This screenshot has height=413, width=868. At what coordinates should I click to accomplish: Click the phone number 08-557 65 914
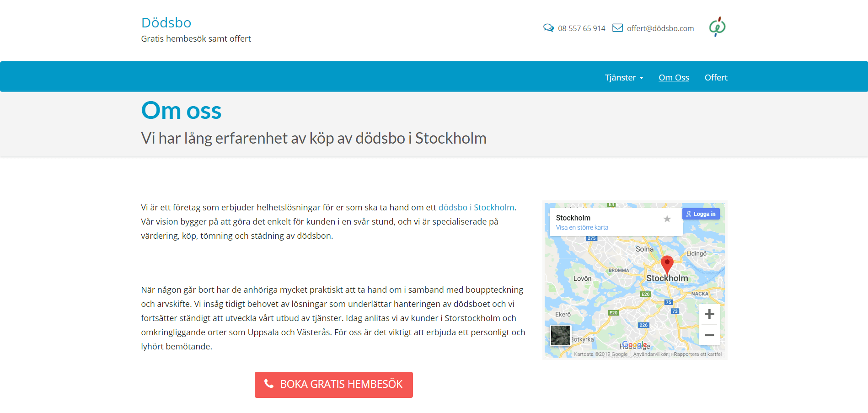click(x=581, y=28)
